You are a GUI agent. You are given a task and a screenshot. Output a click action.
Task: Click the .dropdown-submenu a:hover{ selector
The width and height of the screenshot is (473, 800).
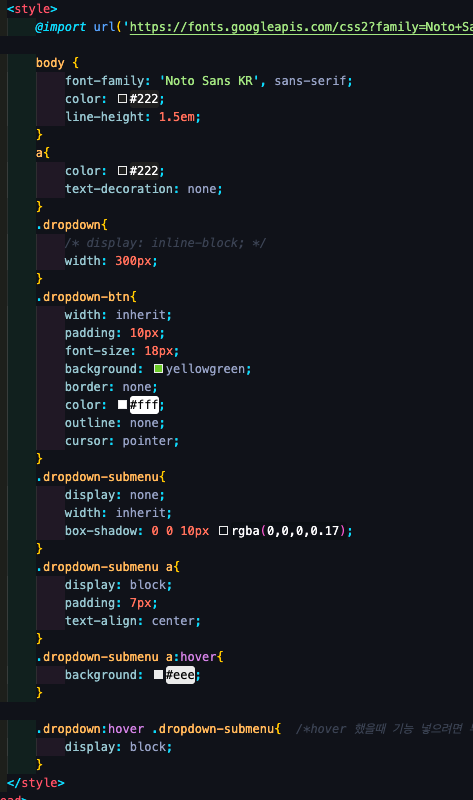click(x=130, y=657)
